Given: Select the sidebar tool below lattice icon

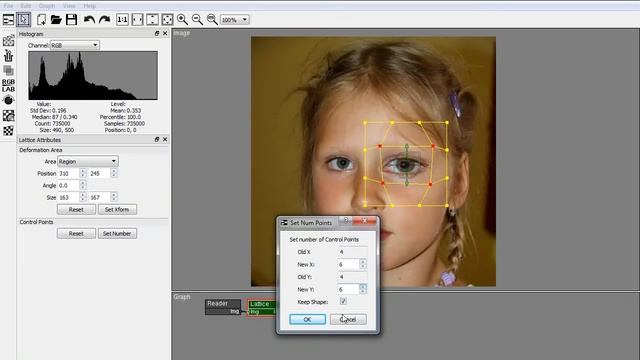Looking at the screenshot, I should 8,56.
